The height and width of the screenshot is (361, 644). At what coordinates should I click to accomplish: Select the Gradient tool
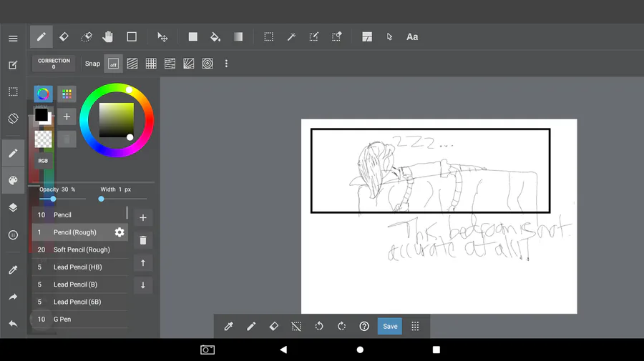[238, 37]
